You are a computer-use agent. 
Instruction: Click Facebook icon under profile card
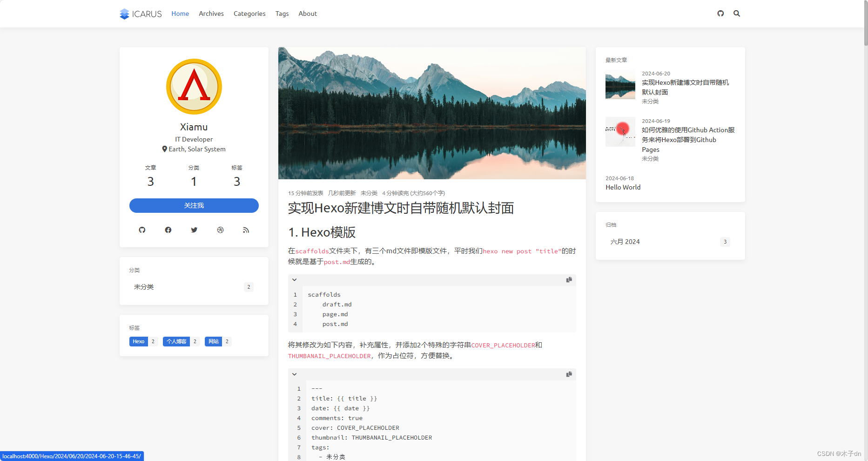(x=168, y=230)
